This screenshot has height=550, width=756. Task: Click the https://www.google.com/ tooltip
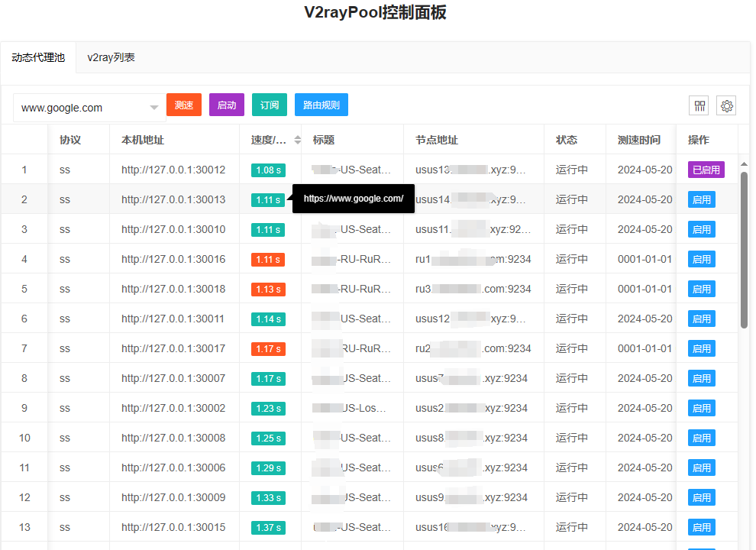[354, 199]
